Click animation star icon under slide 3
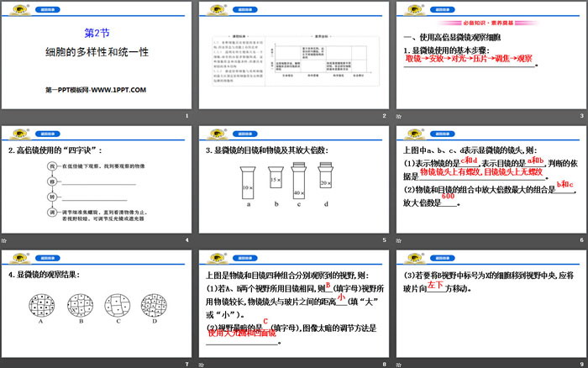This screenshot has width=588, height=368. pyautogui.click(x=399, y=116)
